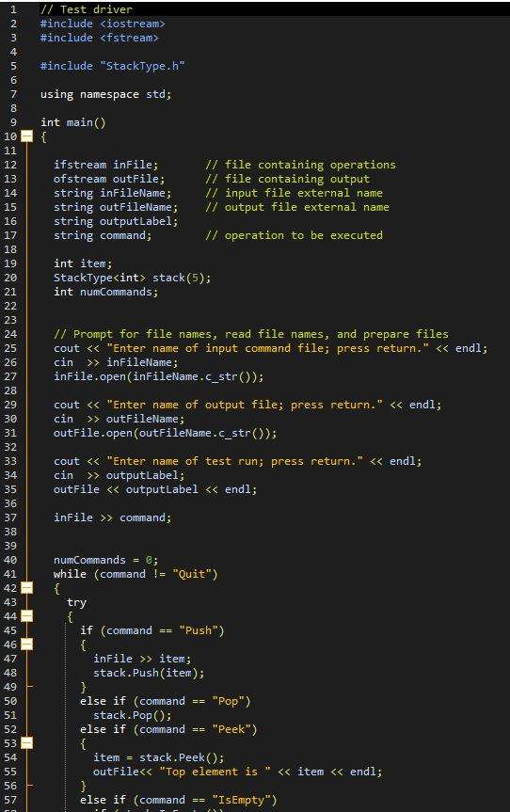Click 'string outFileName;' declaration
Viewport: 510px width, 812px height.
click(x=116, y=207)
